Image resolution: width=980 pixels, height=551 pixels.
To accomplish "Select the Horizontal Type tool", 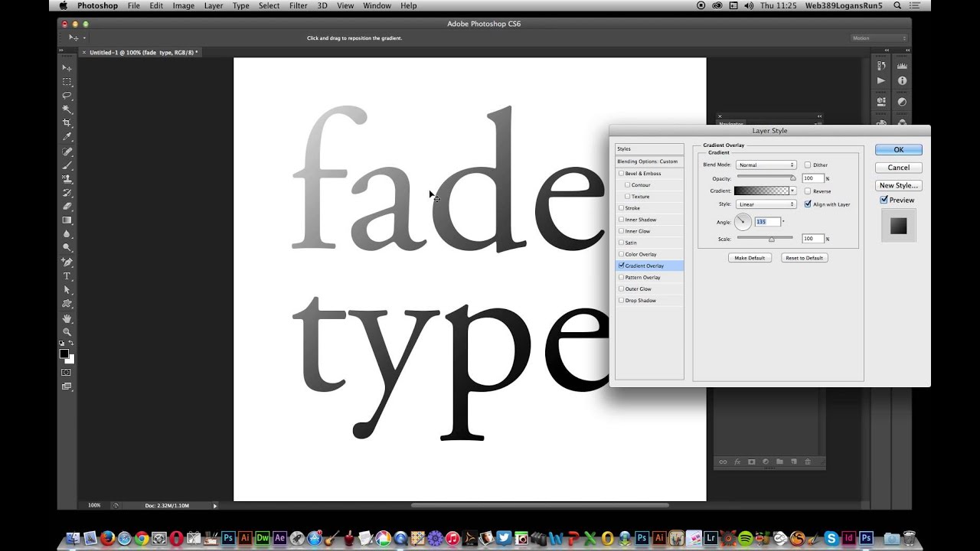I will coord(67,276).
